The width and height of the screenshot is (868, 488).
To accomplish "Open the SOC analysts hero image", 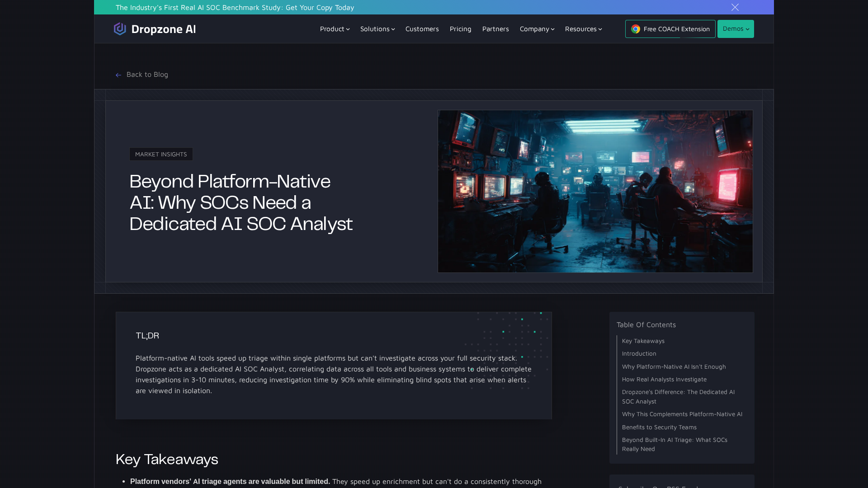I will point(595,191).
